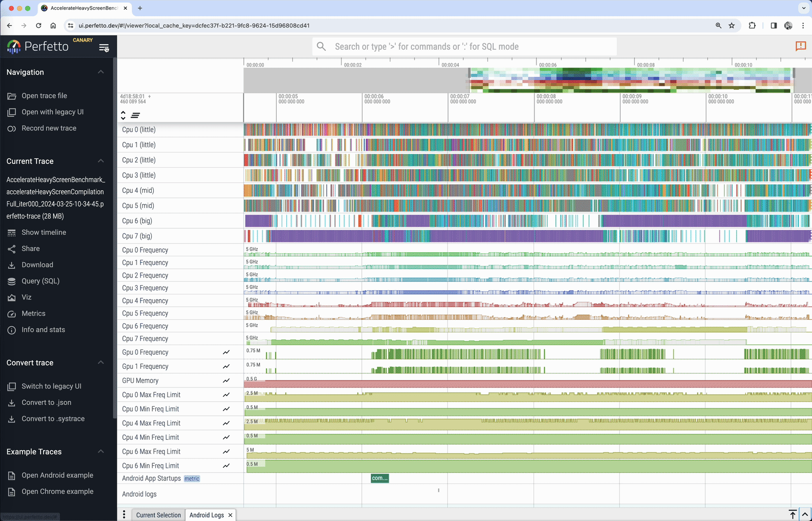This screenshot has width=812, height=521.
Task: Open the Chrome example trace
Action: coord(57,491)
